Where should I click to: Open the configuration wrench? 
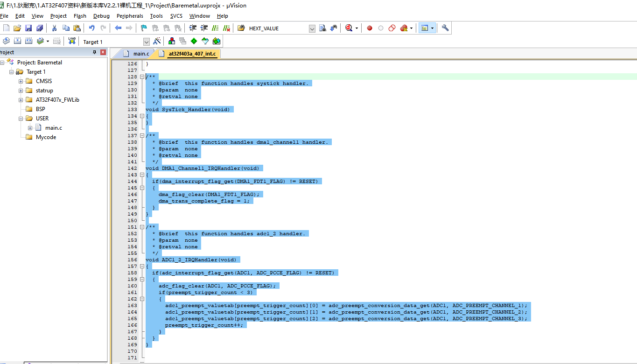pyautogui.click(x=445, y=28)
